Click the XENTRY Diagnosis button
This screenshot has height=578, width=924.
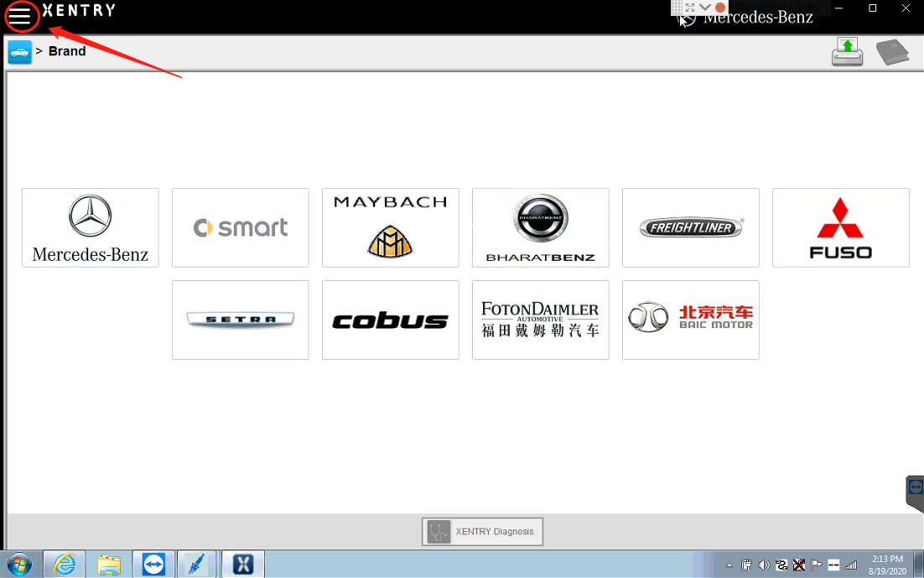point(483,531)
